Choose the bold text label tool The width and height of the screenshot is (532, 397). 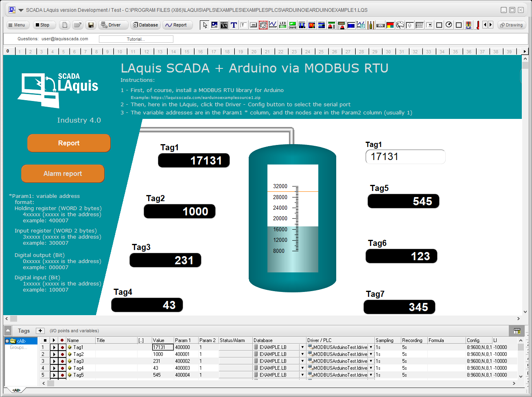point(234,25)
